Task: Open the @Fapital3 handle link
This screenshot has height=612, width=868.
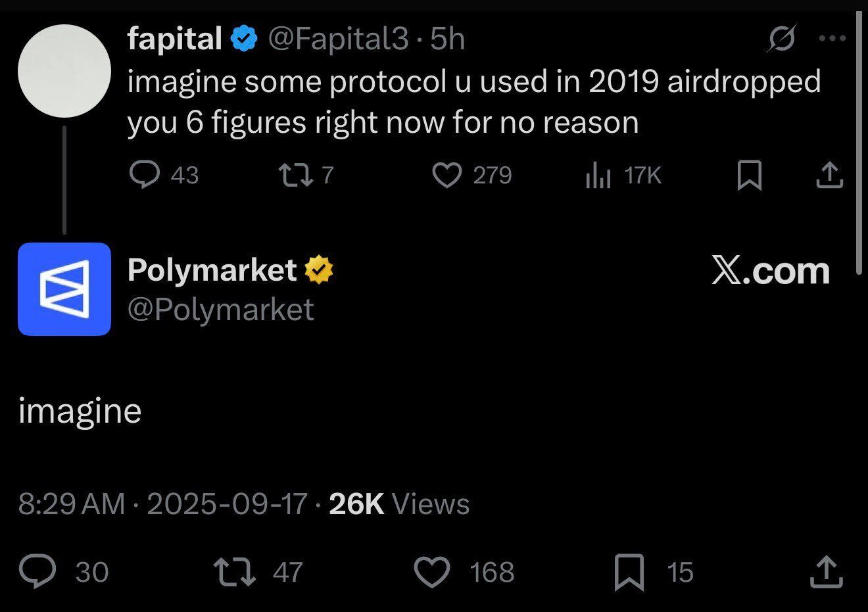Action: [338, 39]
